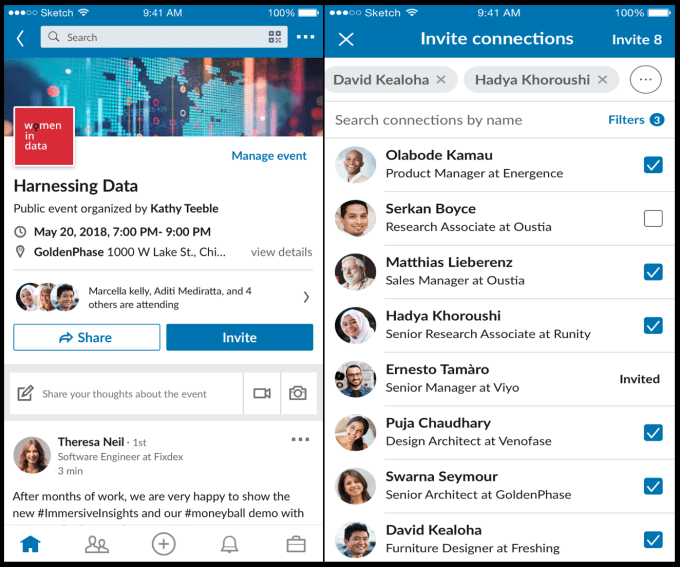
Task: Go to the Home tab
Action: pos(30,544)
